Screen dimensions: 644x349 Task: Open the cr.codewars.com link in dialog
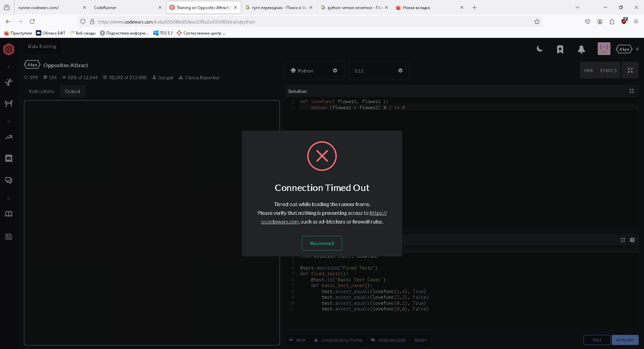(x=280, y=222)
